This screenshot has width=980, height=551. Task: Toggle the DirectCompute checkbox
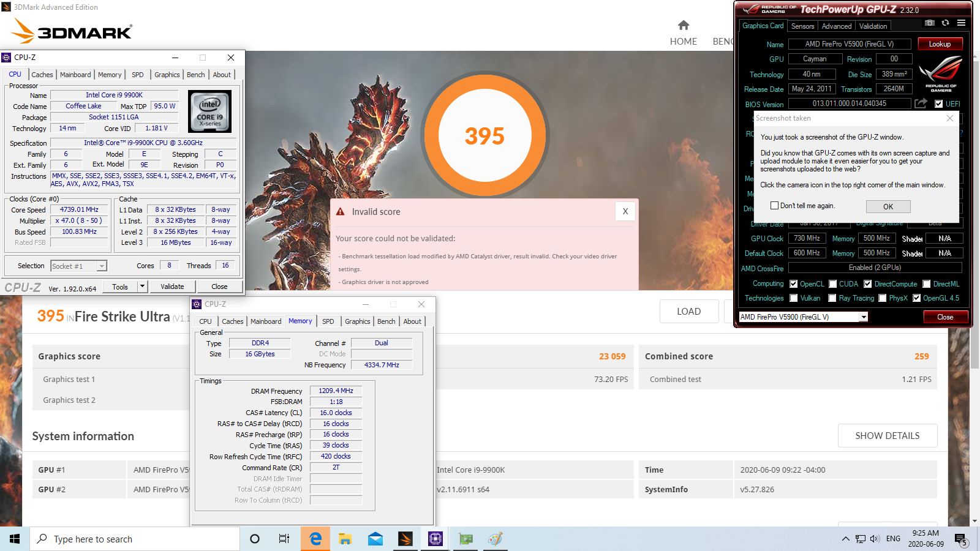(x=868, y=284)
